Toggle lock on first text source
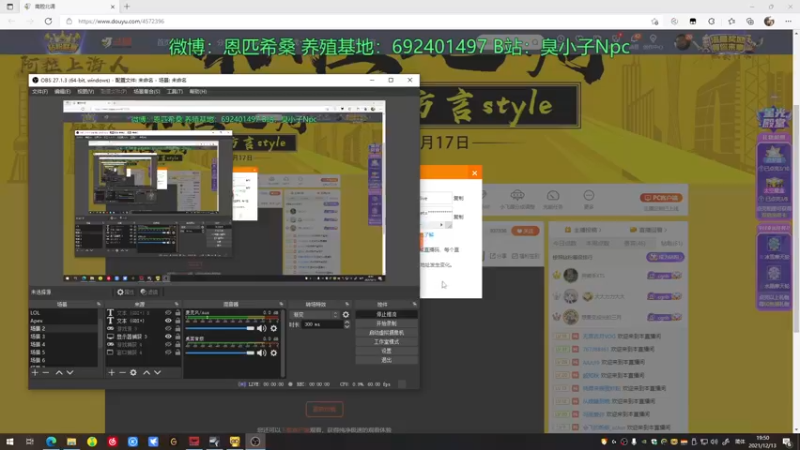This screenshot has height=450, width=800. 178,313
